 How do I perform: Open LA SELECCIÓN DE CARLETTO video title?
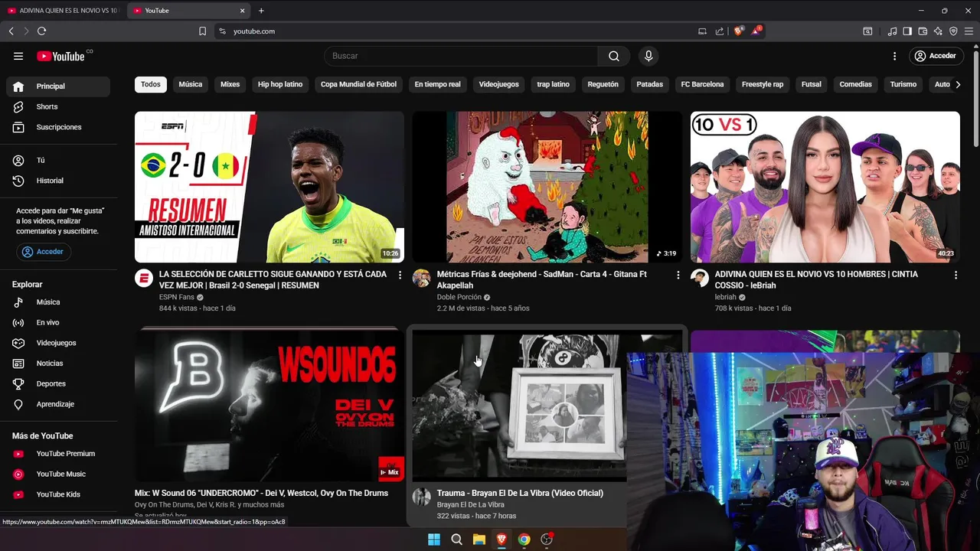click(x=273, y=279)
